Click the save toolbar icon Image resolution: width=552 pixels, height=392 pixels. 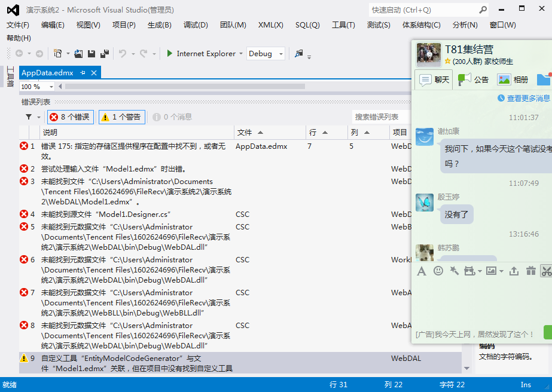(x=92, y=54)
